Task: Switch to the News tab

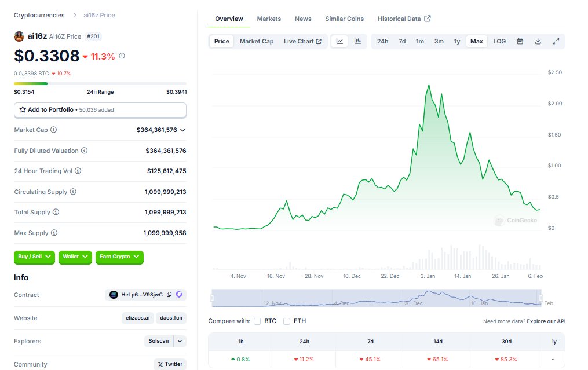Action: [303, 19]
